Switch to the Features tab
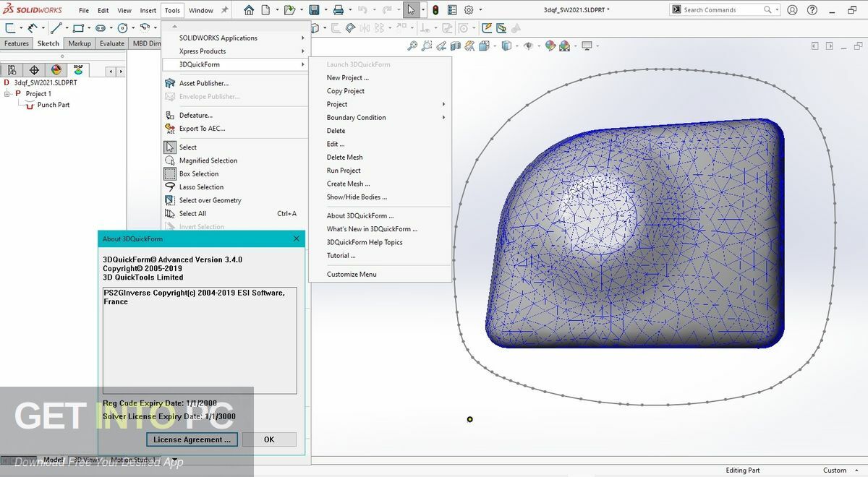This screenshot has height=477, width=868. pos(16,43)
